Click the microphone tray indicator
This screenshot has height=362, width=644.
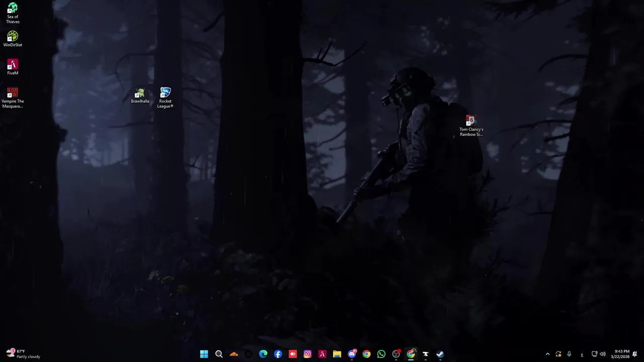[x=569, y=354]
